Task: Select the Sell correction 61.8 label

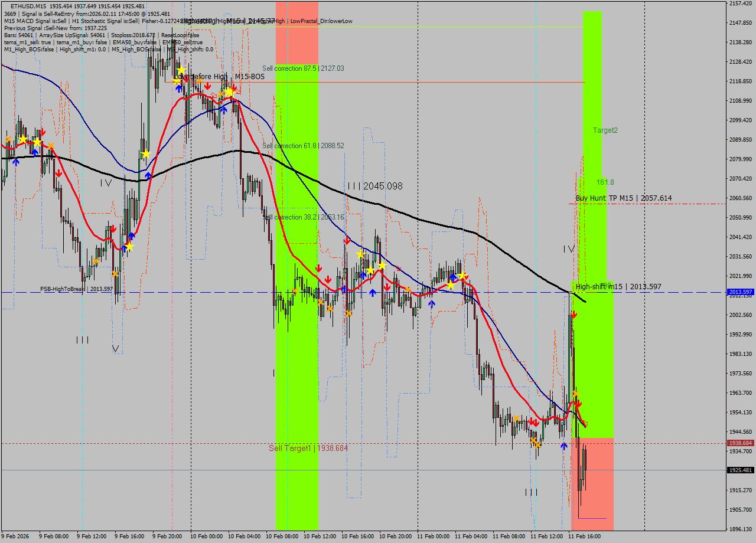Action: pos(303,146)
